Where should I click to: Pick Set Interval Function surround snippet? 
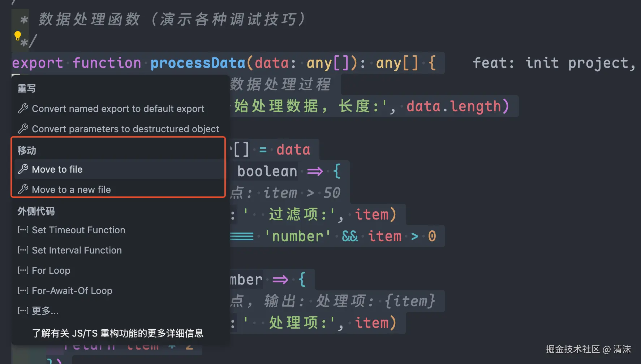click(x=77, y=250)
